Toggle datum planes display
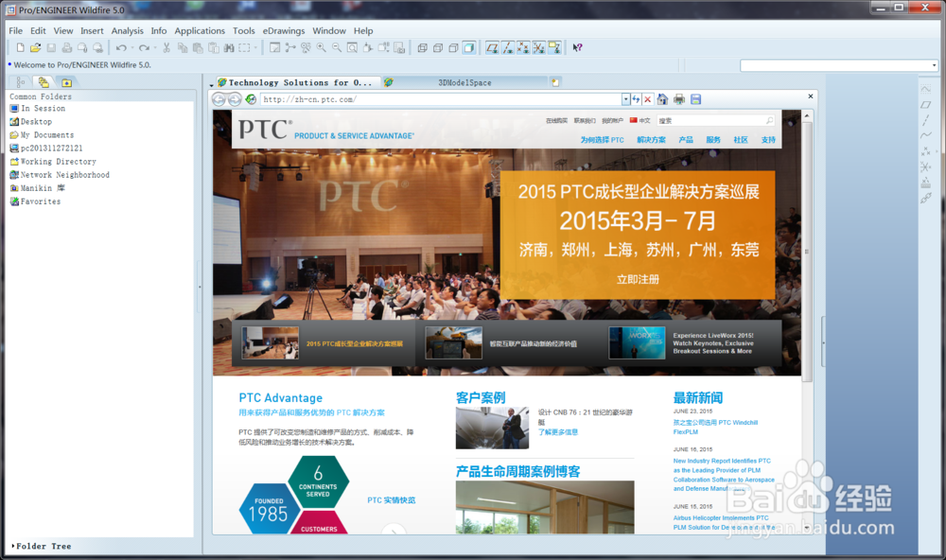The width and height of the screenshot is (946, 560). coord(492,47)
